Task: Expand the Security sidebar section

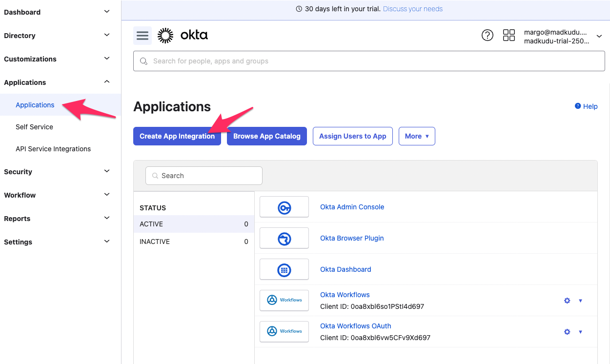Action: click(x=107, y=171)
